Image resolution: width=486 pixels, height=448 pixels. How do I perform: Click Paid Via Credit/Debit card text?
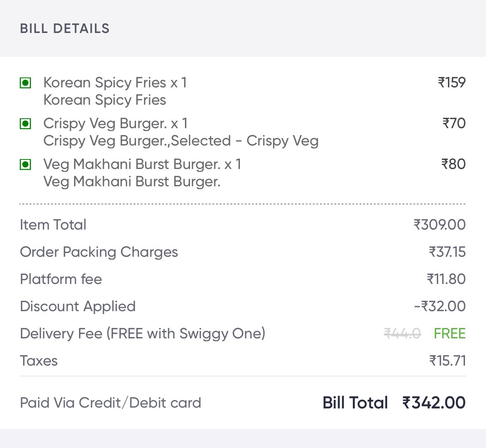110,403
